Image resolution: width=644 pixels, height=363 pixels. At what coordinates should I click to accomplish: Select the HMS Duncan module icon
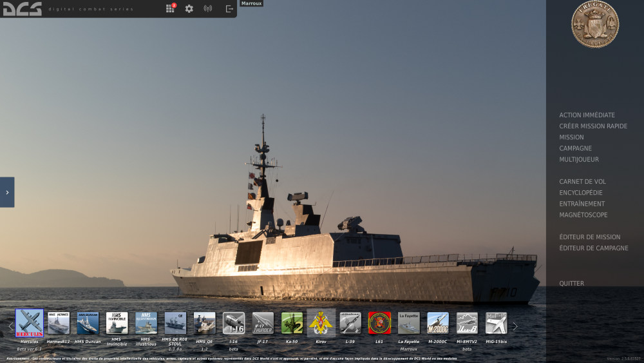88,323
